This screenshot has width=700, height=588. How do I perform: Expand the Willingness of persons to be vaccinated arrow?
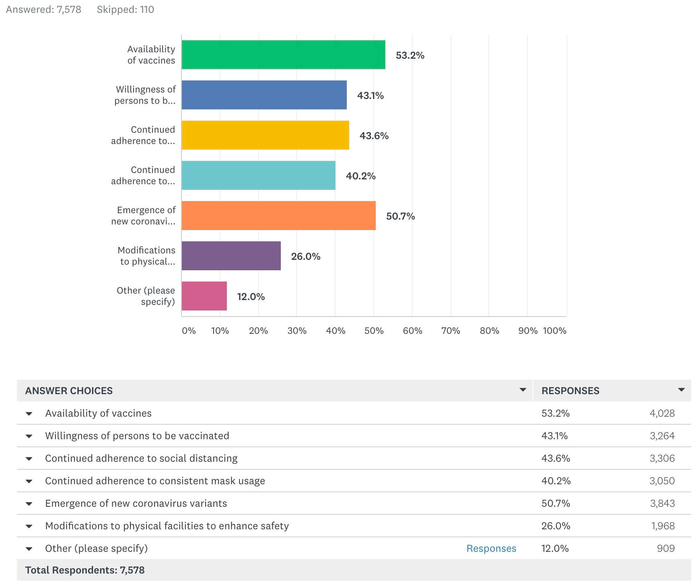[x=29, y=436]
